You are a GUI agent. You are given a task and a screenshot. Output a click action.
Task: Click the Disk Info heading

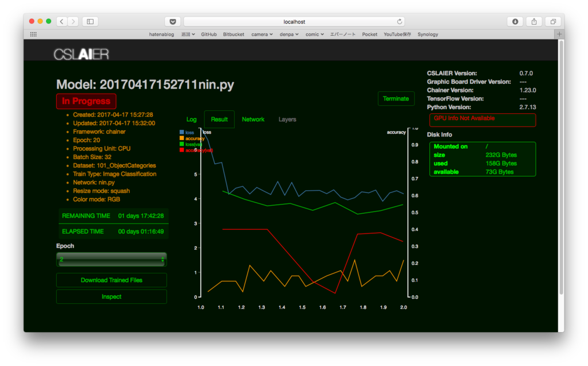439,134
